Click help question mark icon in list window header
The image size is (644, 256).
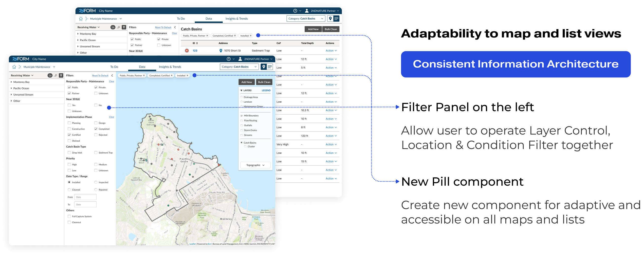295,11
